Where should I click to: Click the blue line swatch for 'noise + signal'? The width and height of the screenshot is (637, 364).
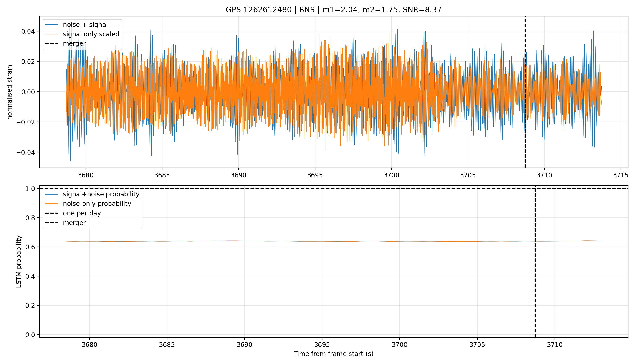click(51, 25)
